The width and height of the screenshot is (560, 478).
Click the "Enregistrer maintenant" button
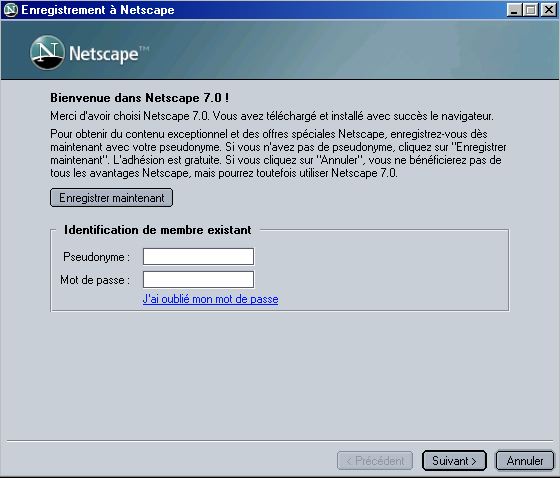click(111, 198)
